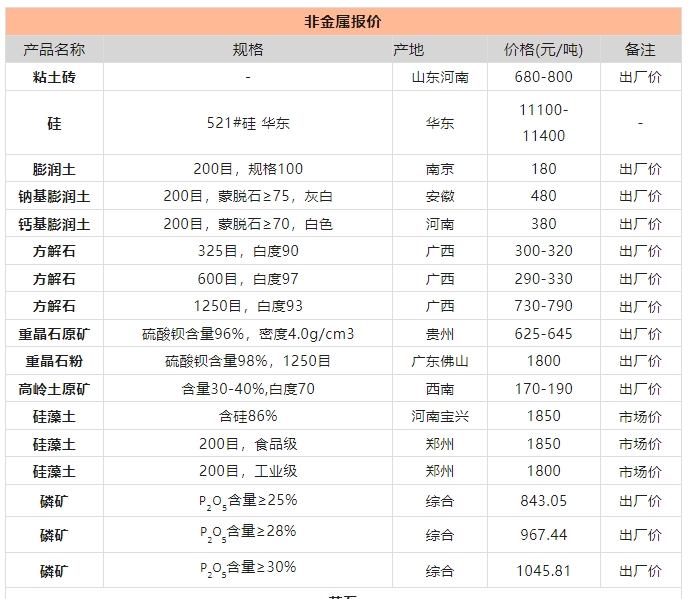Click the 重晶石粉 product cell

[x=54, y=361]
